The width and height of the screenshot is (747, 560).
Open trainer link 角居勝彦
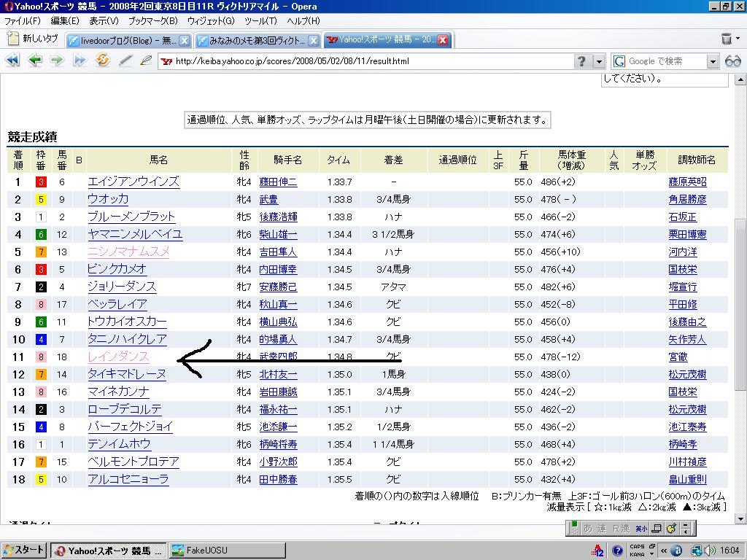(687, 200)
